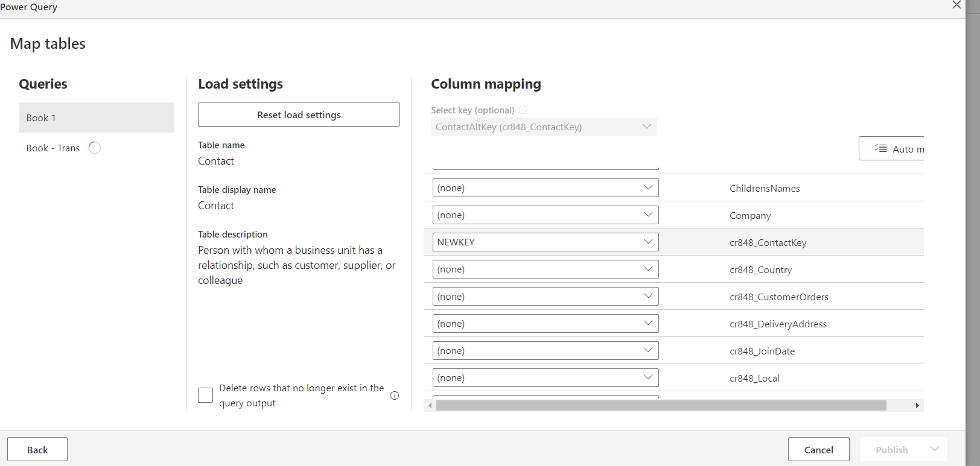This screenshot has width=980, height=466.
Task: Open Select key ContactAltKey dropdown
Action: (x=544, y=127)
